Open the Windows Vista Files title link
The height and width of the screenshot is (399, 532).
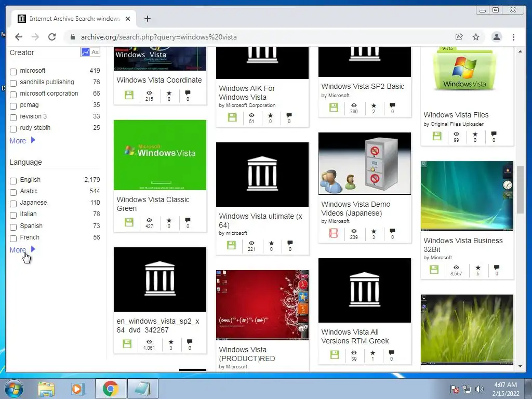[456, 115]
